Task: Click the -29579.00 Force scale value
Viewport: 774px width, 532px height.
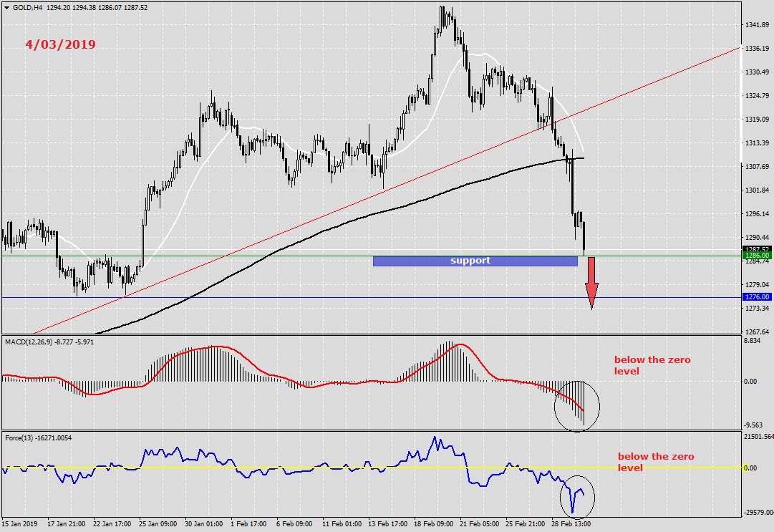Action: click(758, 513)
